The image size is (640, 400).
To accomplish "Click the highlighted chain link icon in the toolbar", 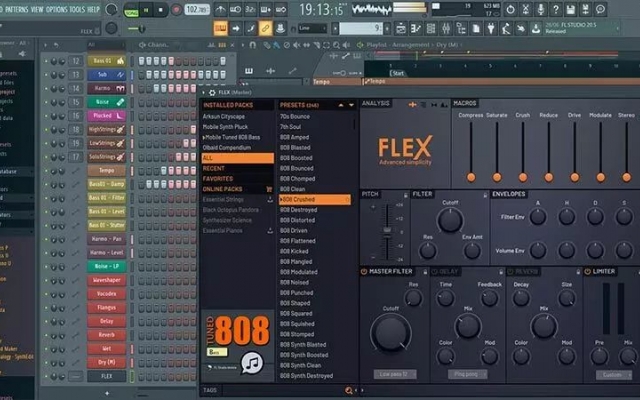I will tap(265, 29).
